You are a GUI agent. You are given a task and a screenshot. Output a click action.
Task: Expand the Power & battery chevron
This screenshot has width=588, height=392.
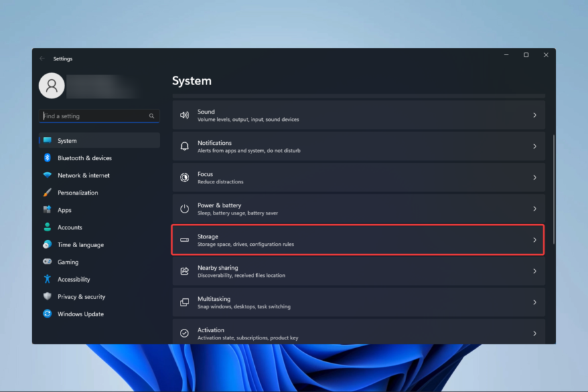535,209
